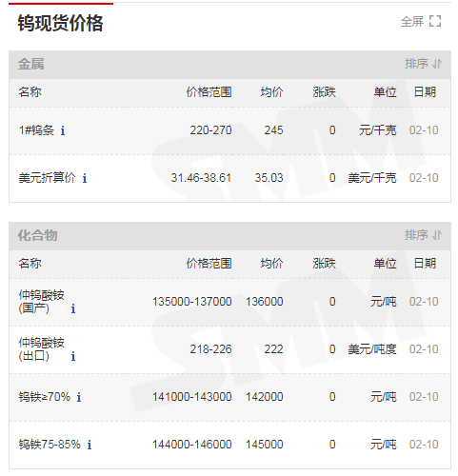Click 全屏 text link

(x=412, y=22)
